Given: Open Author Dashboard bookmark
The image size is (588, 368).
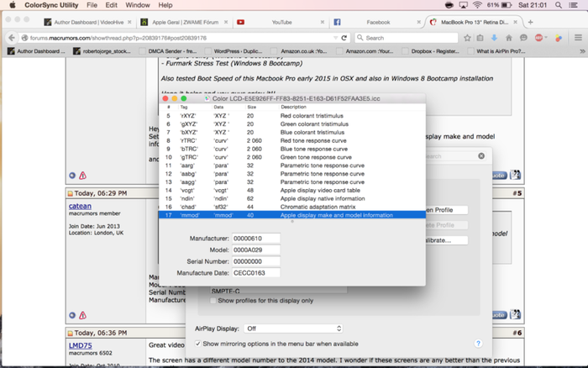Looking at the screenshot, I should (36, 51).
